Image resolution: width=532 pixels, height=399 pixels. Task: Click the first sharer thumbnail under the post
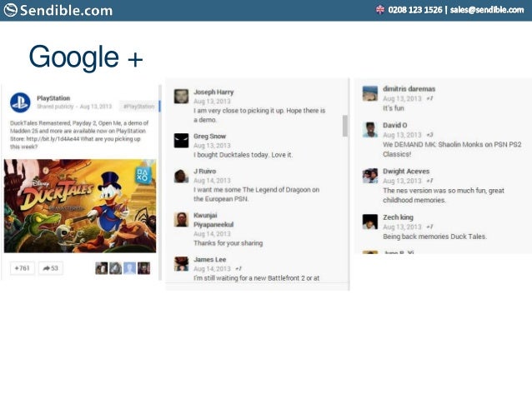tap(102, 268)
